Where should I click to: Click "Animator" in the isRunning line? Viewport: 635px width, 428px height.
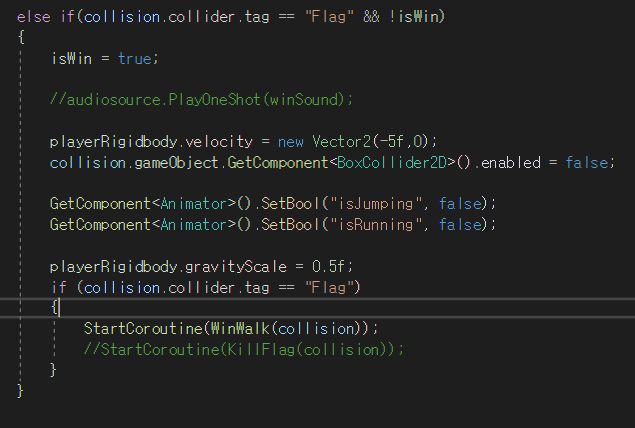pos(194,225)
